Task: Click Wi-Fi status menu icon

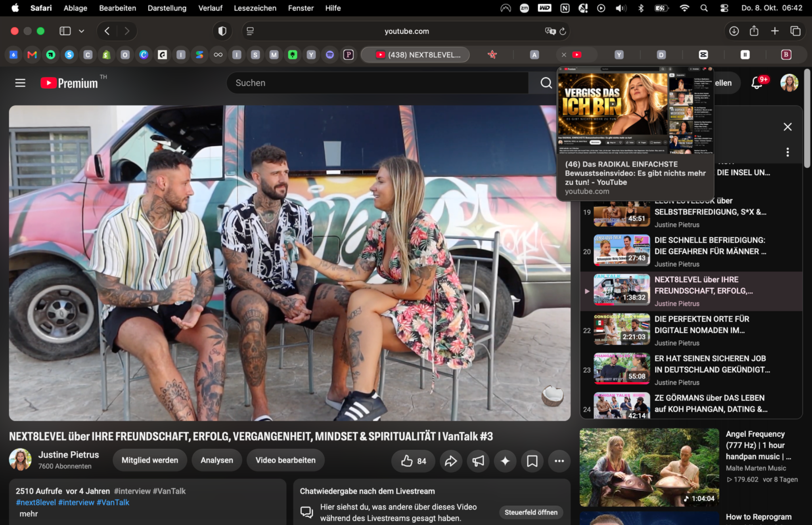Action: coord(684,8)
